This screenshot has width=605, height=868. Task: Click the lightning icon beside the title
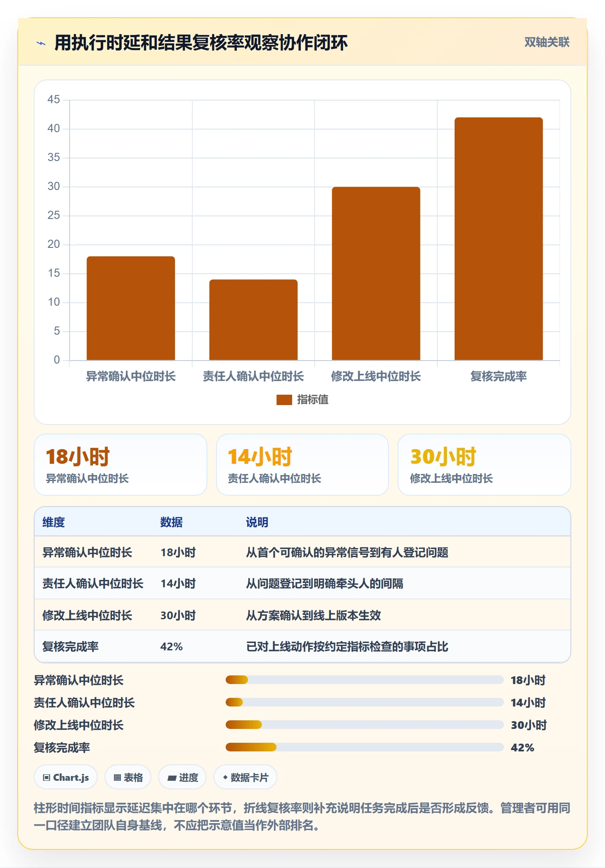[x=41, y=43]
